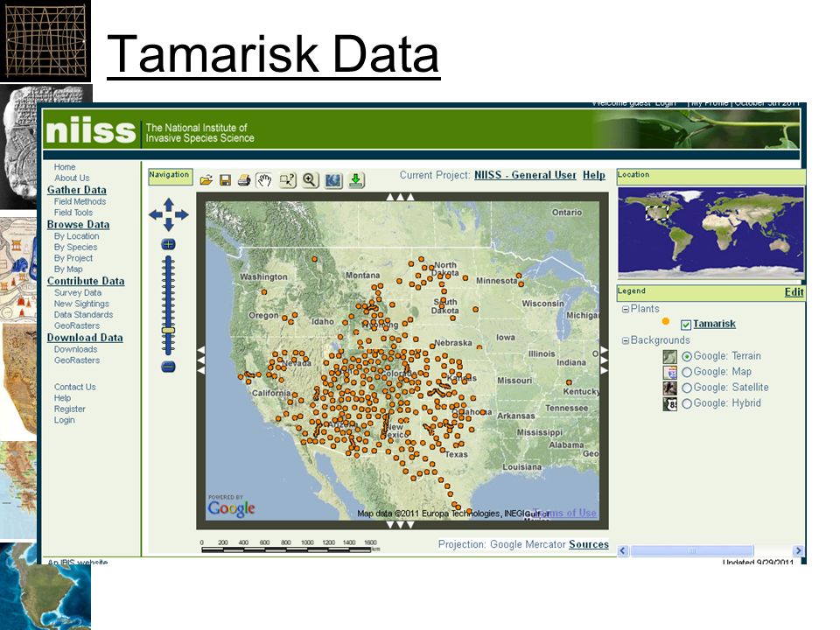Open the Register link
840x630 pixels.
click(70, 409)
